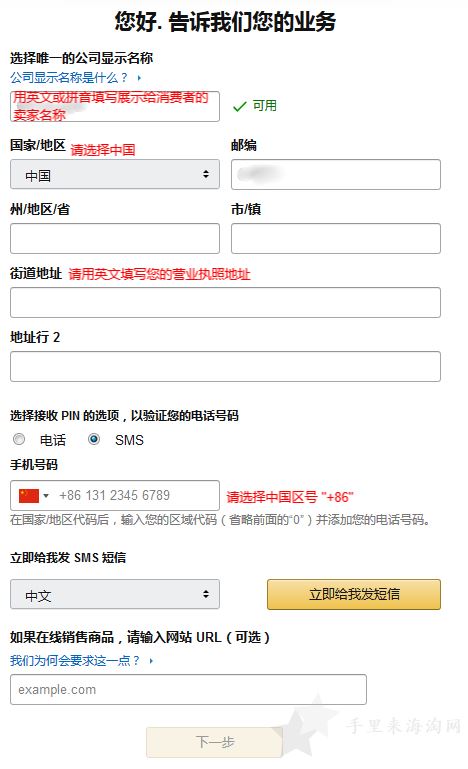Select the SMS radio option
Image resolution: width=468 pixels, height=769 pixels.
pos(94,439)
